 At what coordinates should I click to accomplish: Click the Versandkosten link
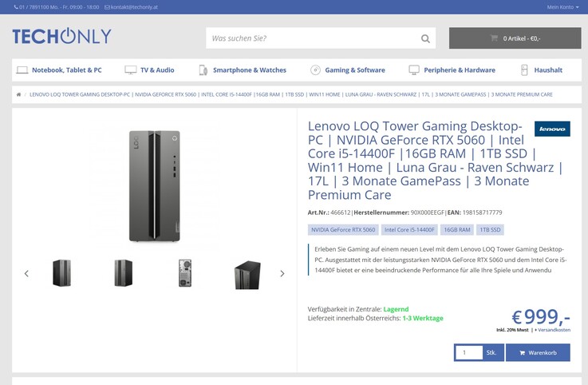[554, 330]
